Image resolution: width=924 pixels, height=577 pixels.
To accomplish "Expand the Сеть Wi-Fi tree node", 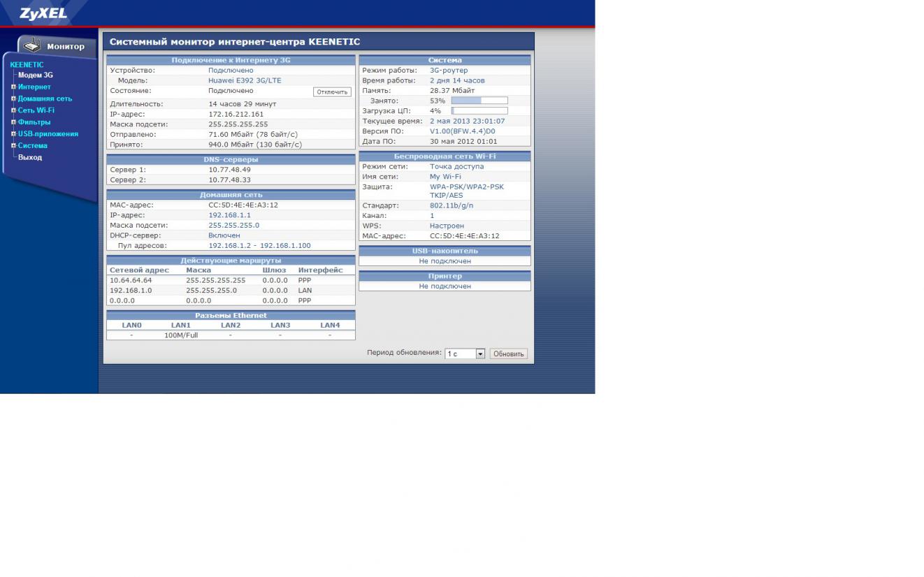I will click(x=13, y=110).
